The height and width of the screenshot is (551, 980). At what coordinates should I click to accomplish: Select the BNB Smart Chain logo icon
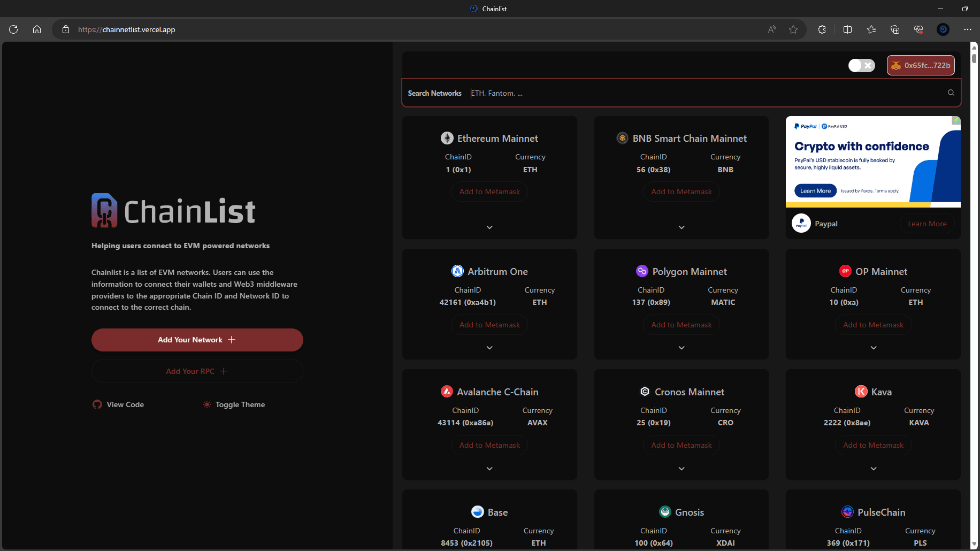(x=622, y=138)
